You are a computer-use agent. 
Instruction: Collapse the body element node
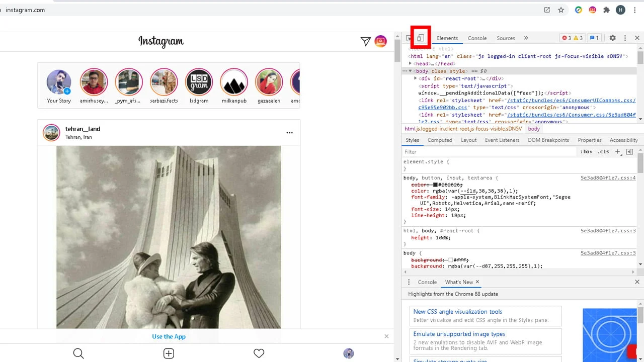tap(410, 71)
